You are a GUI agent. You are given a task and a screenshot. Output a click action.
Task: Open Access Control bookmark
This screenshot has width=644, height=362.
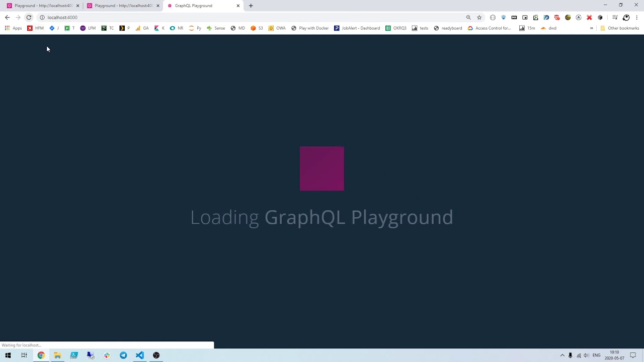coord(489,28)
